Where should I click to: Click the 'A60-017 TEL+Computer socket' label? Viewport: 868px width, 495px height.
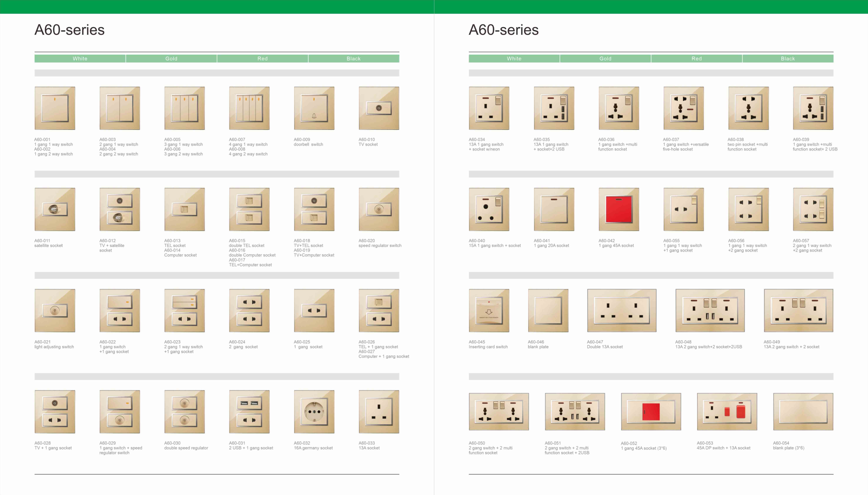[250, 262]
